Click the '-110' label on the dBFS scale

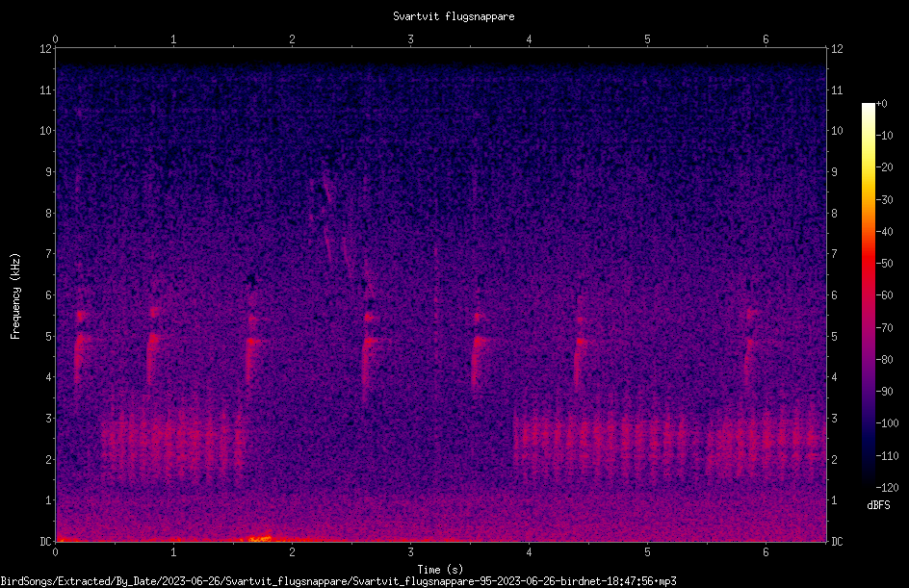click(x=888, y=456)
